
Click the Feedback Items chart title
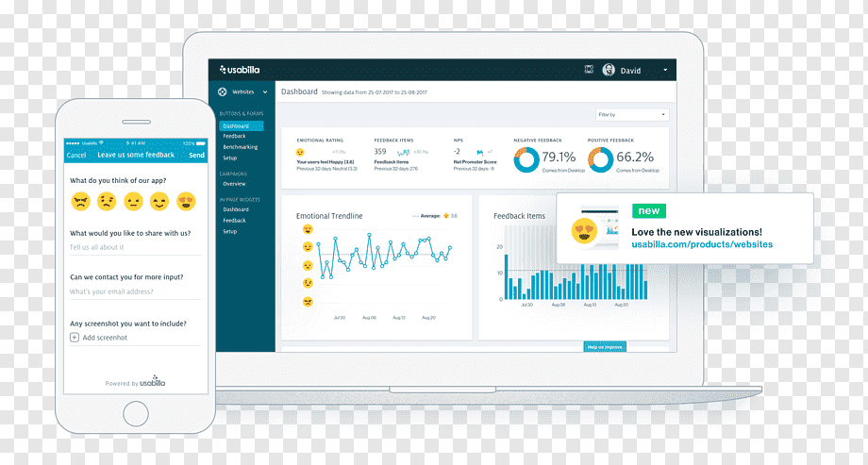coord(519,216)
